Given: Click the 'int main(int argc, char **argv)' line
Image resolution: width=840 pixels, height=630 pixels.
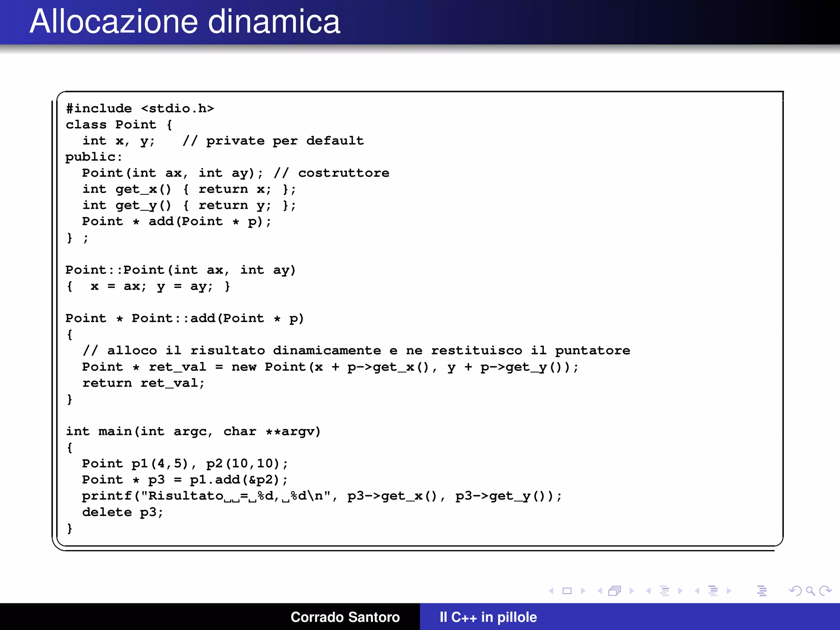Looking at the screenshot, I should pyautogui.click(x=193, y=431).
